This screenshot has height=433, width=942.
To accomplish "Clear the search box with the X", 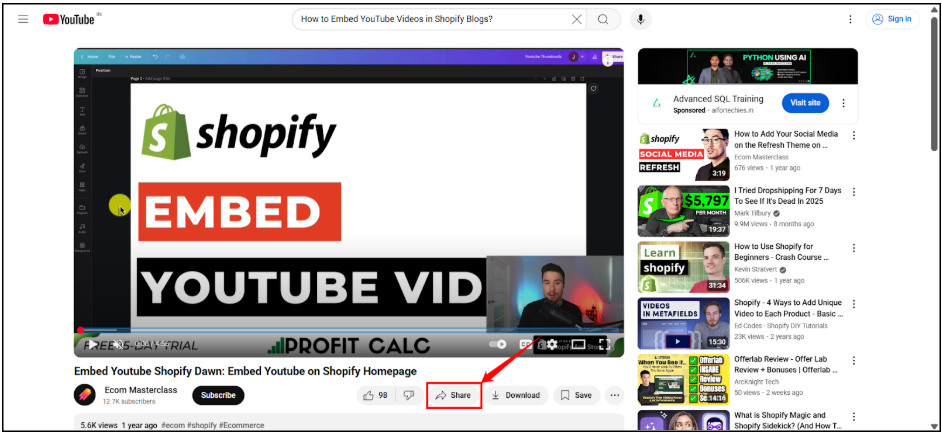I will (x=577, y=19).
